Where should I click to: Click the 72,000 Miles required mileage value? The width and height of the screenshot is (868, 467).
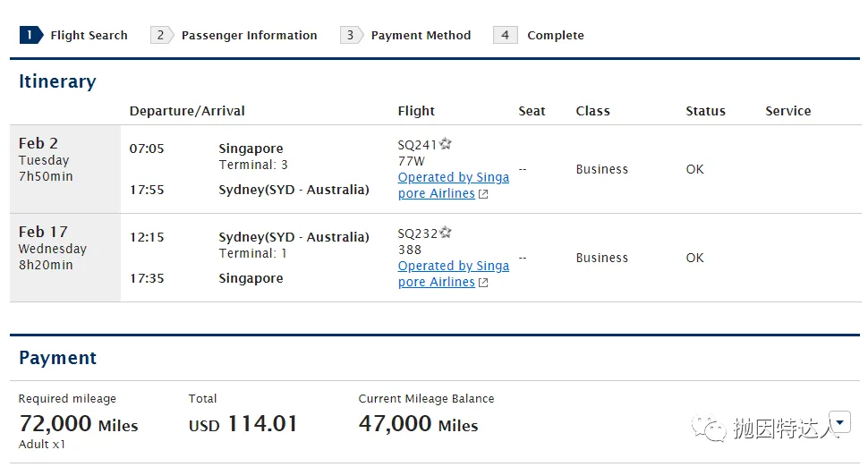79,424
